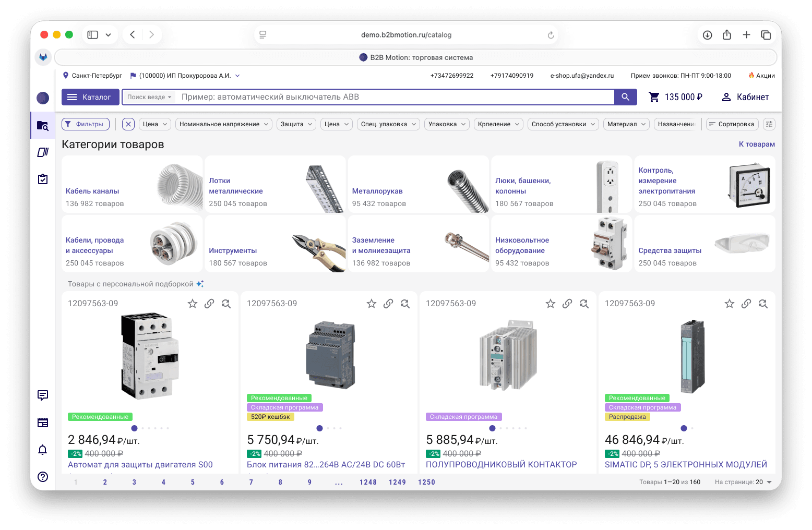
Task: Expand the company selector ИП Прокуророва
Action: coord(185,76)
